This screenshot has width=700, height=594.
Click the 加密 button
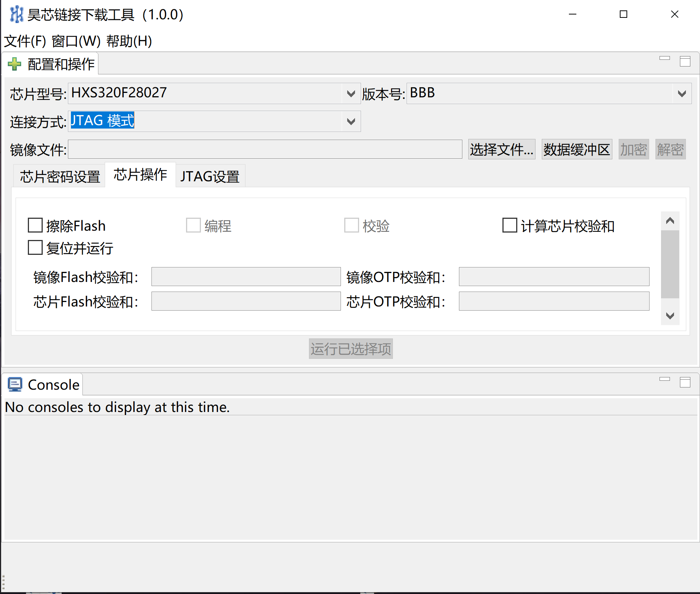tap(634, 149)
